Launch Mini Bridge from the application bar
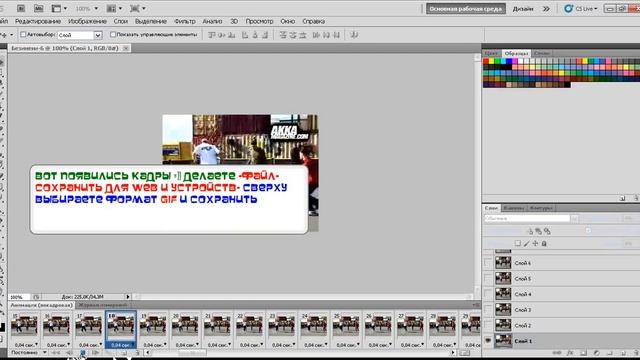640x360 pixels. coord(38,8)
